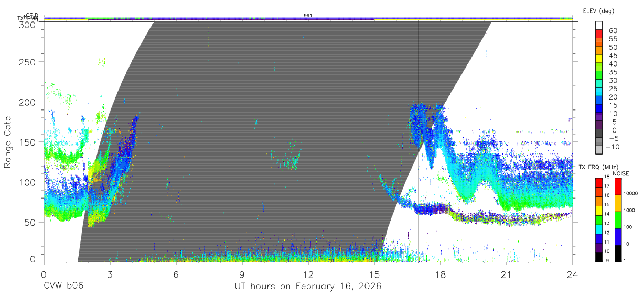Image resolution: width=644 pixels, height=297 pixels.
Task: Click x-axis hour tick '6'
Action: click(176, 274)
